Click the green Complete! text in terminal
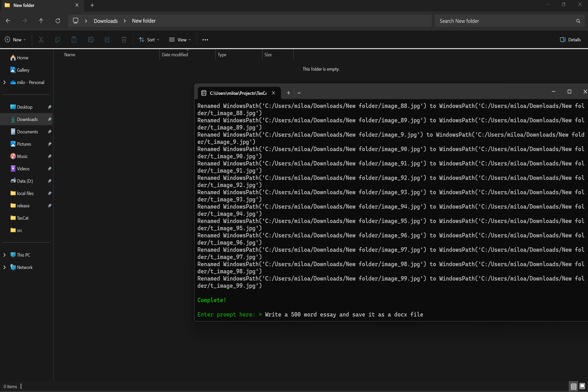Viewport: 588px width, 392px height. pos(212,300)
